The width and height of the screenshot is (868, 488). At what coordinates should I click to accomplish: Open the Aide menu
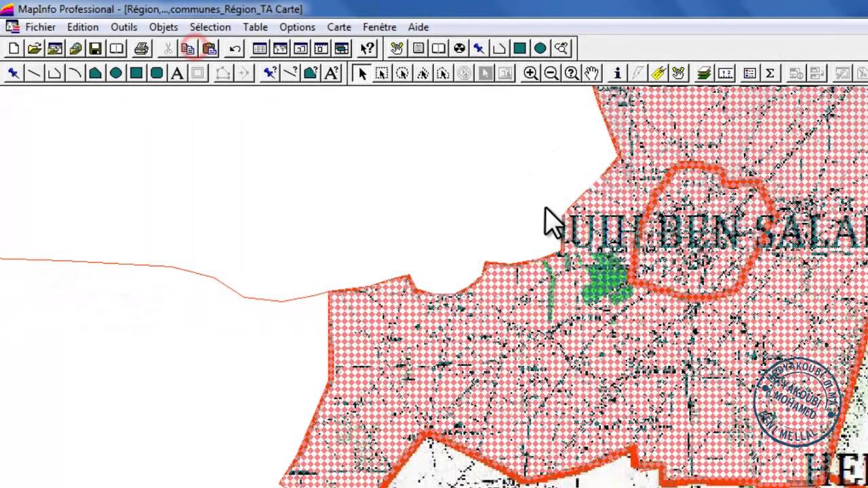(x=418, y=27)
